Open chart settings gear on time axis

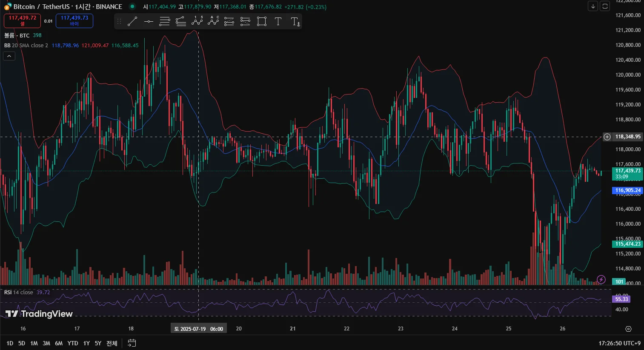(x=628, y=329)
